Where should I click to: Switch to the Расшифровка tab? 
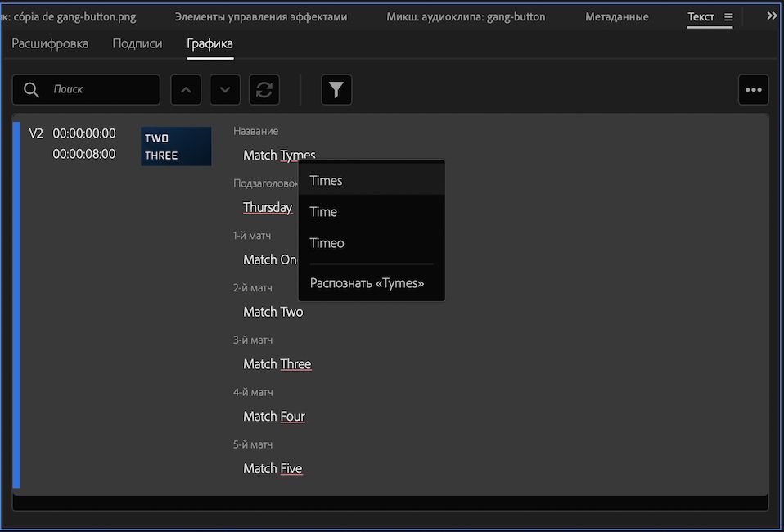point(50,43)
